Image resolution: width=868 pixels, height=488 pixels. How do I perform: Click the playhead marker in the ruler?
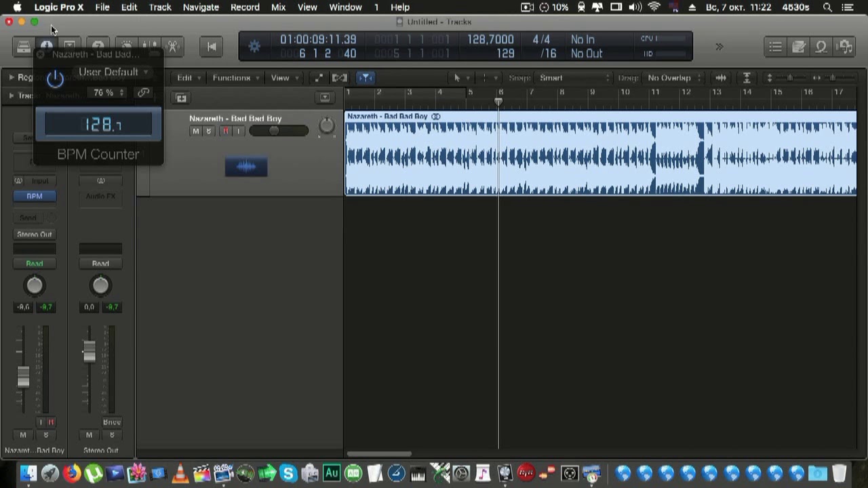tap(498, 102)
